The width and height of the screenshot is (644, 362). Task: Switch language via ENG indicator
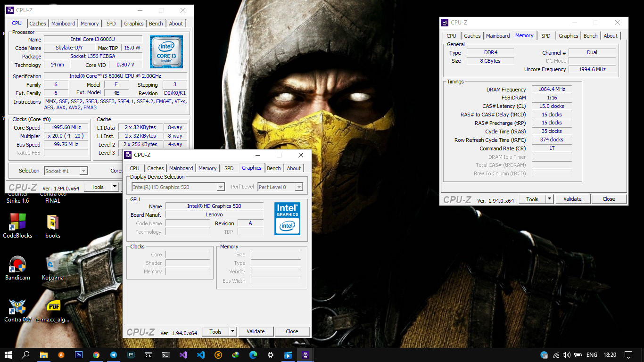[x=592, y=355]
